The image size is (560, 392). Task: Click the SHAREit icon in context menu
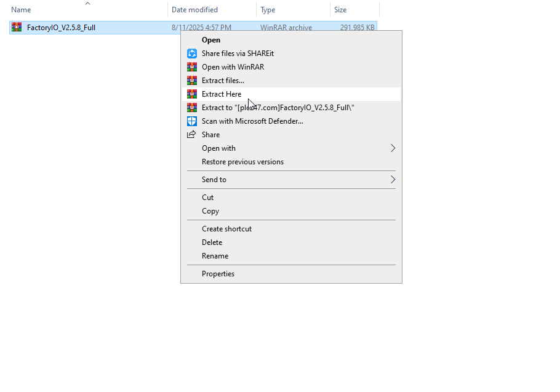192,54
